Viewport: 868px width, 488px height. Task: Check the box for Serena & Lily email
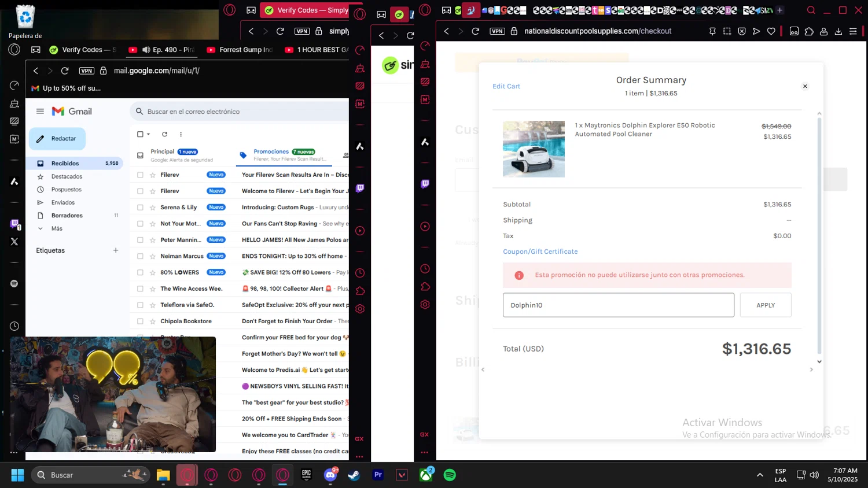(x=140, y=208)
